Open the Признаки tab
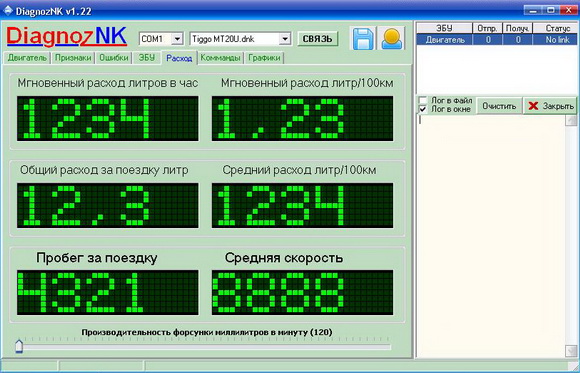This screenshot has width=580, height=373. pos(73,58)
